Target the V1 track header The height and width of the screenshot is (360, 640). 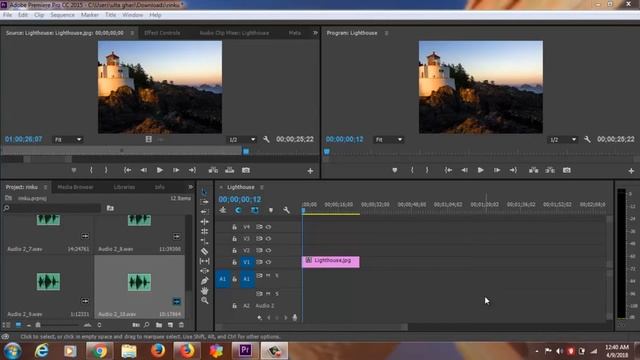tap(247, 262)
